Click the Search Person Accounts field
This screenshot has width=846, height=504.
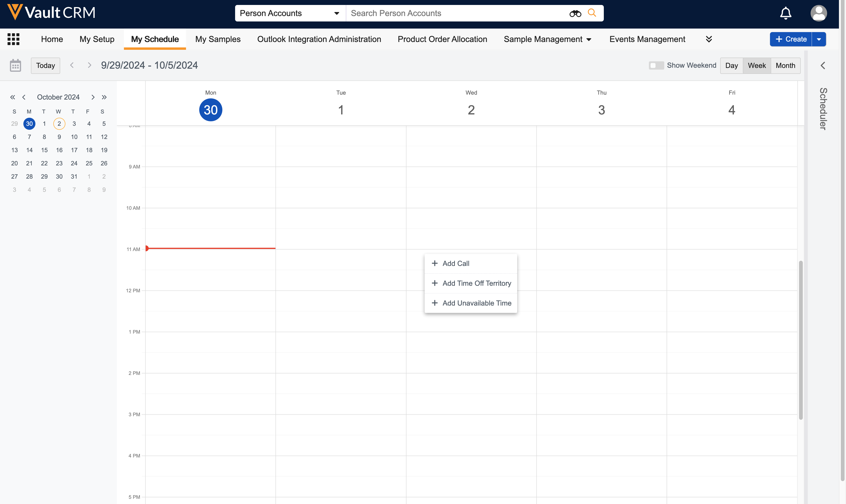[x=455, y=13]
